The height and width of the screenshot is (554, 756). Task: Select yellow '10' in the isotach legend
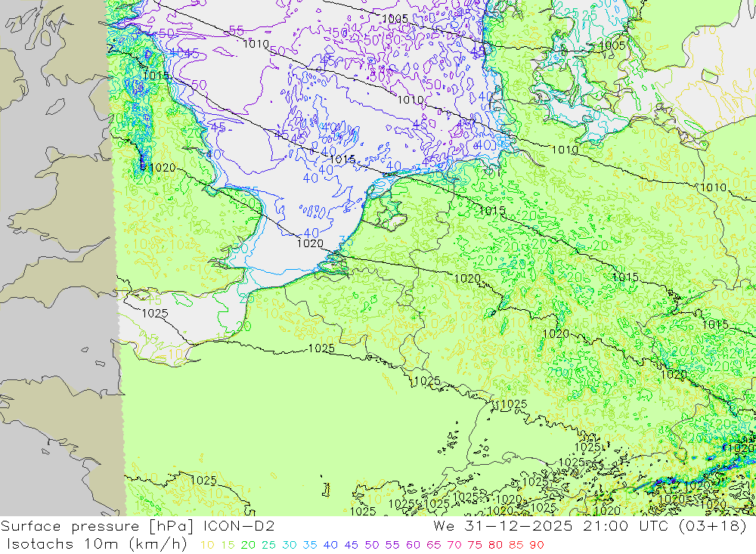click(207, 546)
